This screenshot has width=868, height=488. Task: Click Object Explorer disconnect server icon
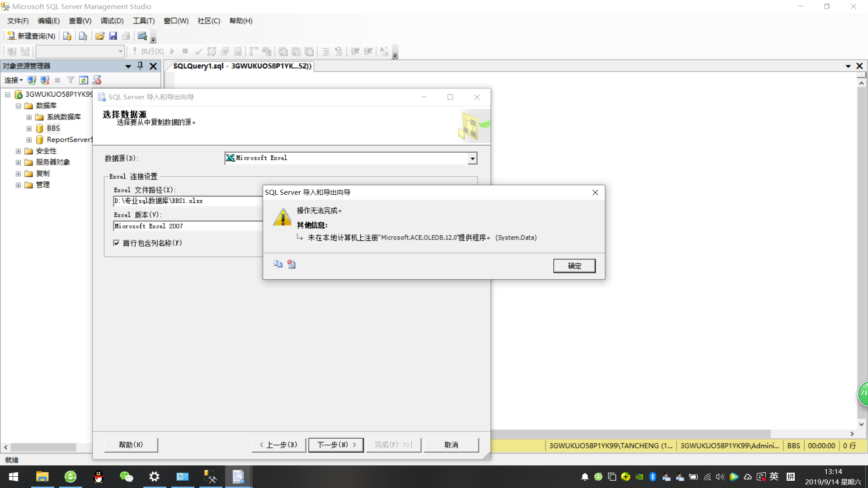(x=45, y=80)
